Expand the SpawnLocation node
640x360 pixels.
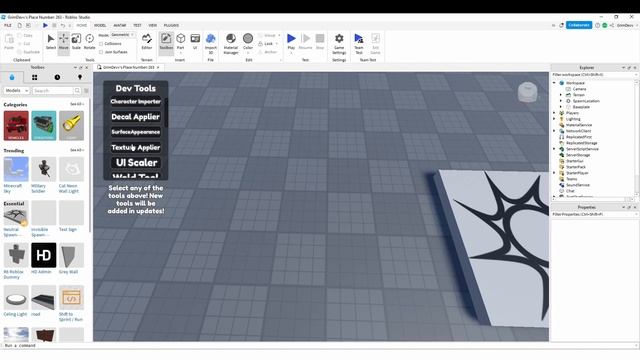(561, 101)
